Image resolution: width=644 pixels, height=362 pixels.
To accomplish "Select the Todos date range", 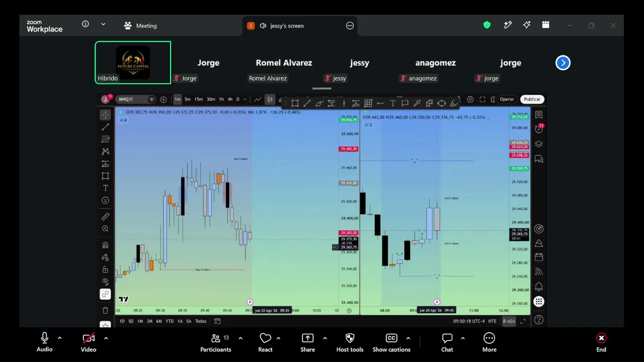I will 201,321.
